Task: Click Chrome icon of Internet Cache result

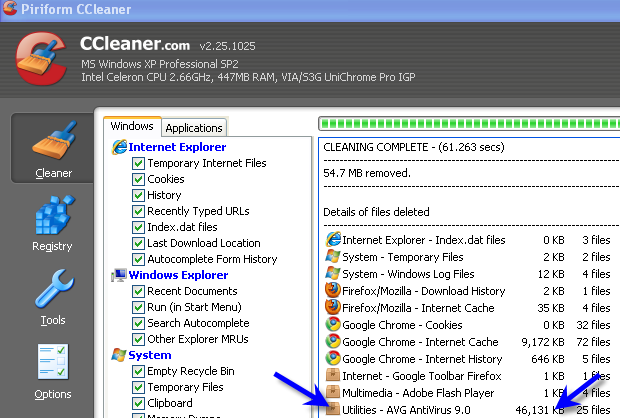Action: point(333,342)
